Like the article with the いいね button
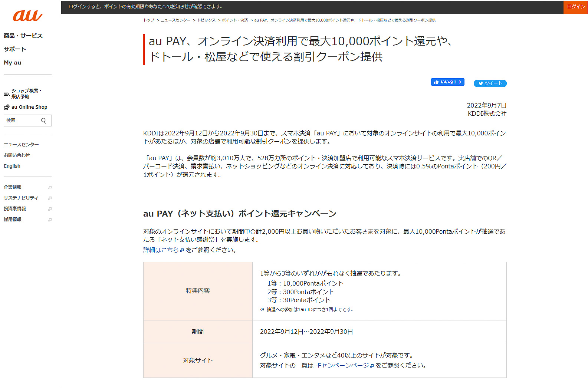588x392 pixels. click(447, 82)
